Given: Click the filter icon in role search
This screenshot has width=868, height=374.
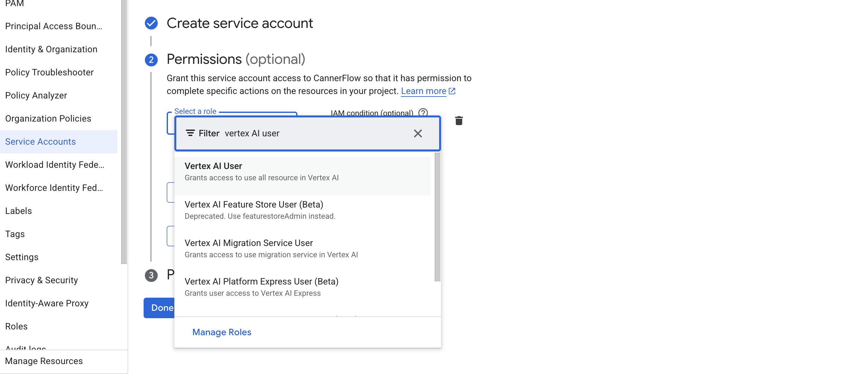Looking at the screenshot, I should pyautogui.click(x=190, y=133).
